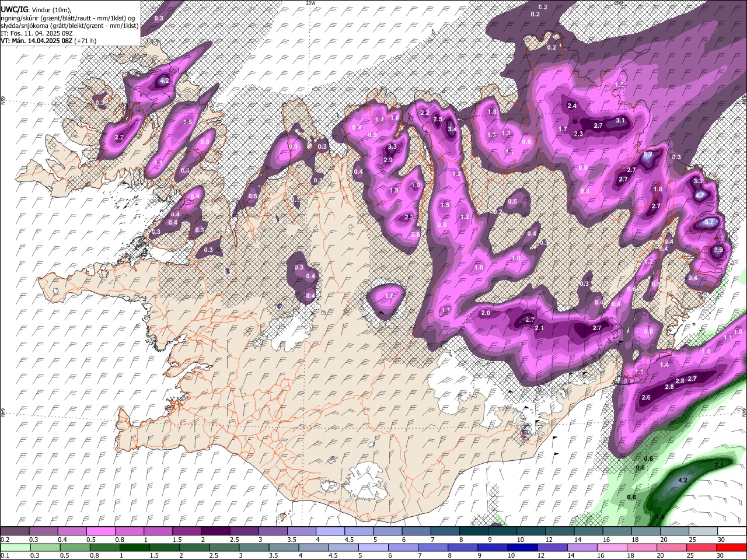Click the '20W' longitude label
Screen dimensions: 747x560
click(310, 3)
